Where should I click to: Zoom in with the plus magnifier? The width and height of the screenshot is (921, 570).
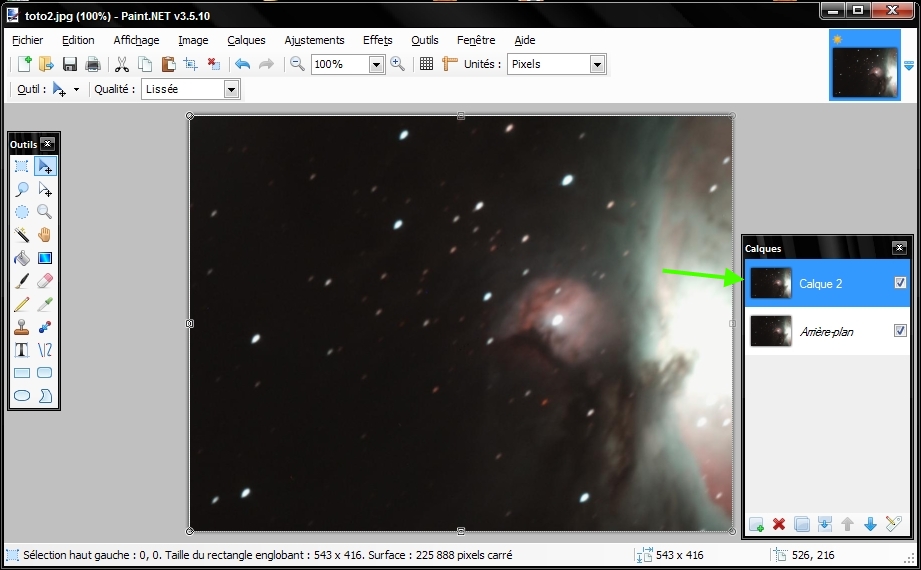pyautogui.click(x=398, y=64)
